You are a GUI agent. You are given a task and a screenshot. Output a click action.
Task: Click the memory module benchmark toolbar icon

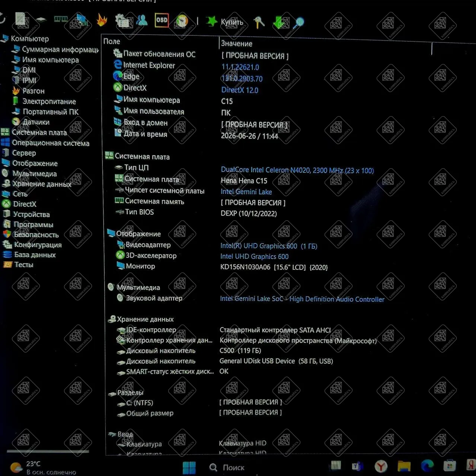61,19
